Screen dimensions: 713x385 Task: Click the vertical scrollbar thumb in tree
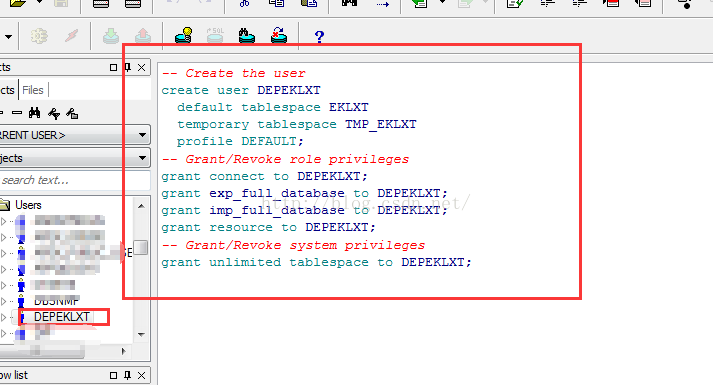click(141, 247)
